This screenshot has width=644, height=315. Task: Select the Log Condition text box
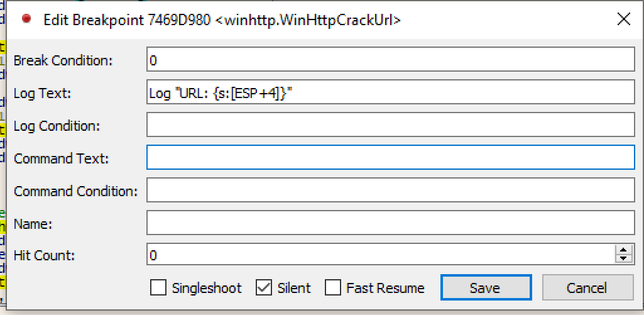[x=390, y=125]
